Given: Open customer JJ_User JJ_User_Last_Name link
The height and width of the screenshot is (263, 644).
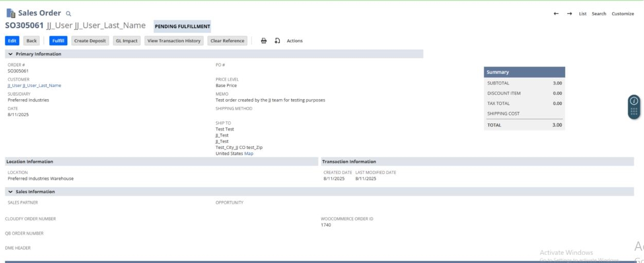Looking at the screenshot, I should click(x=34, y=85).
